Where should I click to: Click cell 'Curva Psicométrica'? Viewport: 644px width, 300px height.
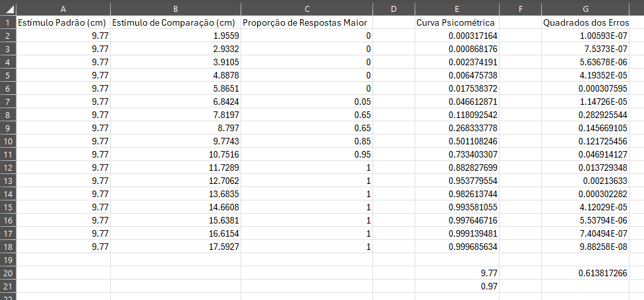(457, 22)
